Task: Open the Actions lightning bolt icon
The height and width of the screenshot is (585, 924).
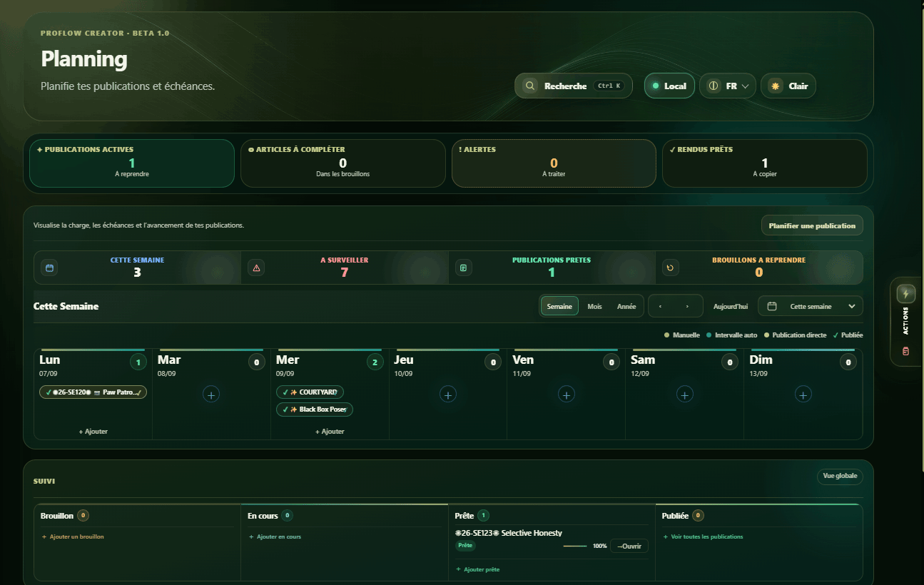Action: coord(906,293)
